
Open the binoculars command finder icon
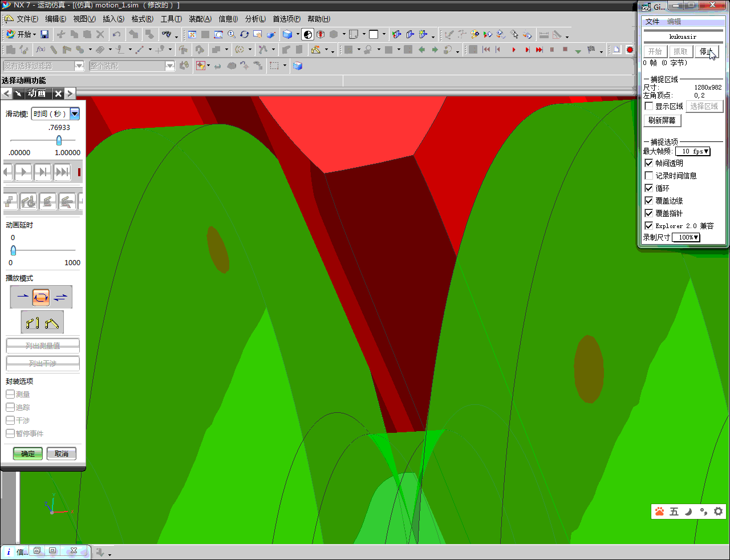[x=167, y=34]
